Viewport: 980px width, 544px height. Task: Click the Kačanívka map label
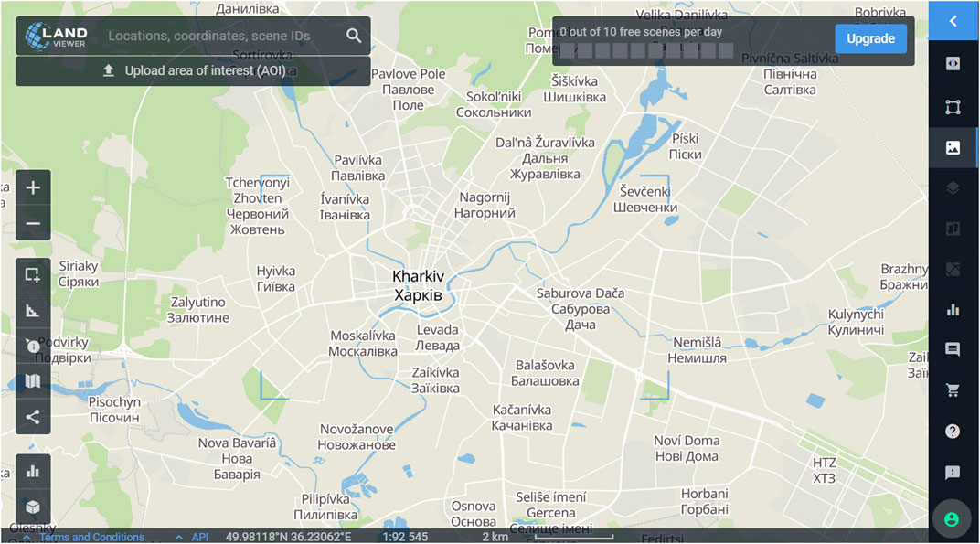pyautogui.click(x=522, y=418)
